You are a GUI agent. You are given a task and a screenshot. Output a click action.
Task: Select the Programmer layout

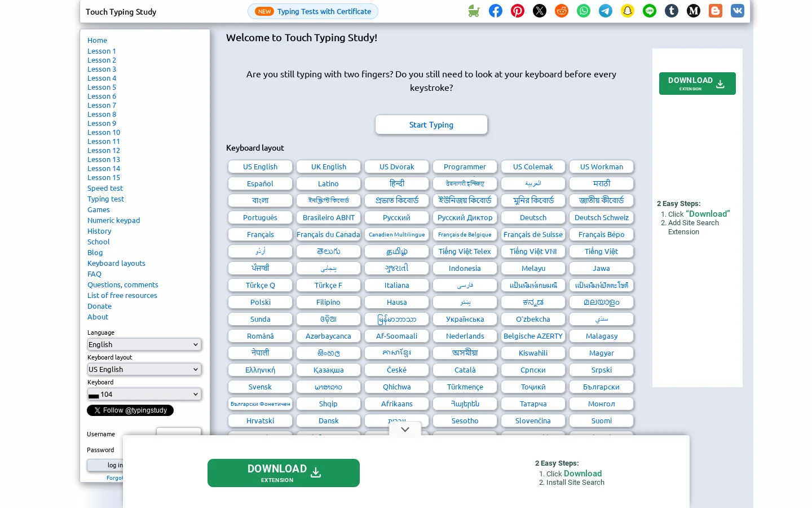[465, 167]
